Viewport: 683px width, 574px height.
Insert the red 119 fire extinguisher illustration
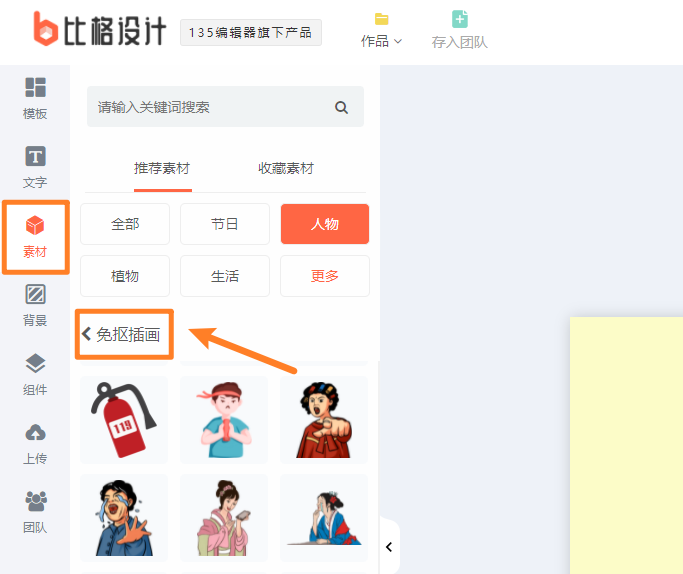click(x=124, y=420)
